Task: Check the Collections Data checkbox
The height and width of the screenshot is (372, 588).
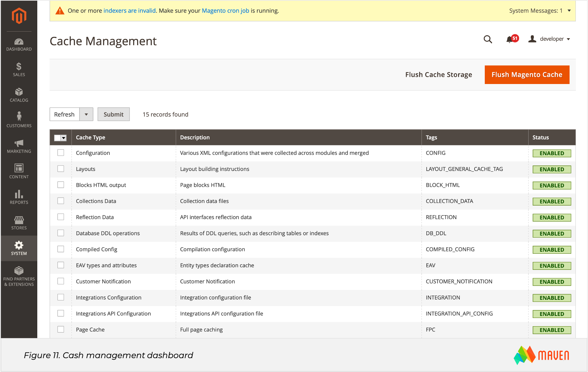Action: [61, 201]
